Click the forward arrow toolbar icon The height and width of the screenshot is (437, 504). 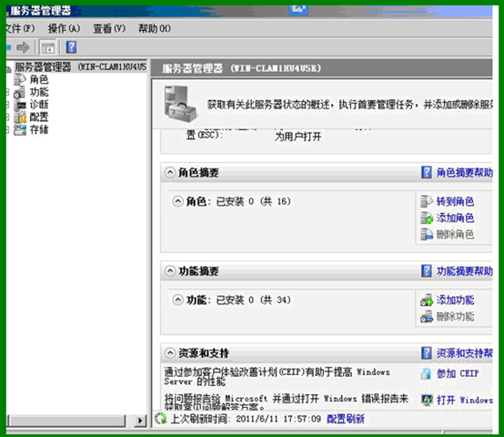pyautogui.click(x=23, y=47)
